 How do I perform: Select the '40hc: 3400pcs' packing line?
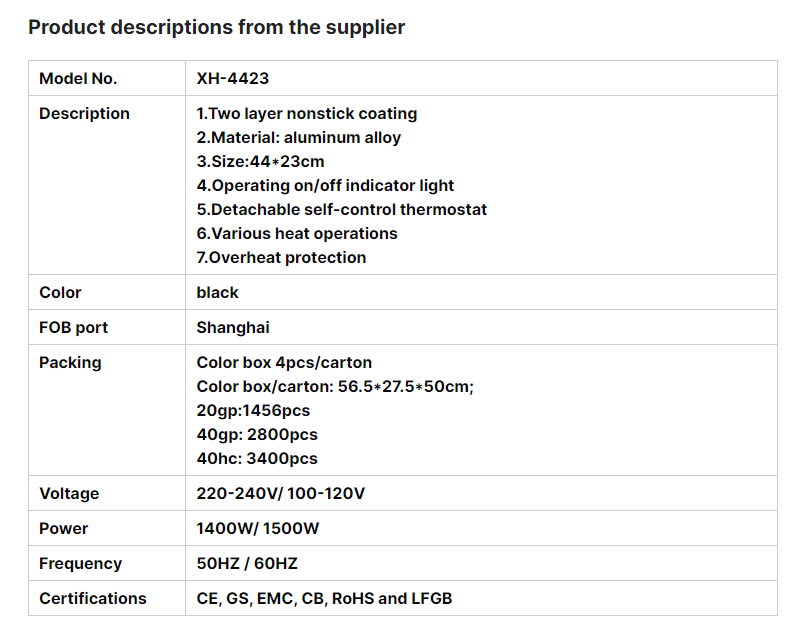pos(257,458)
